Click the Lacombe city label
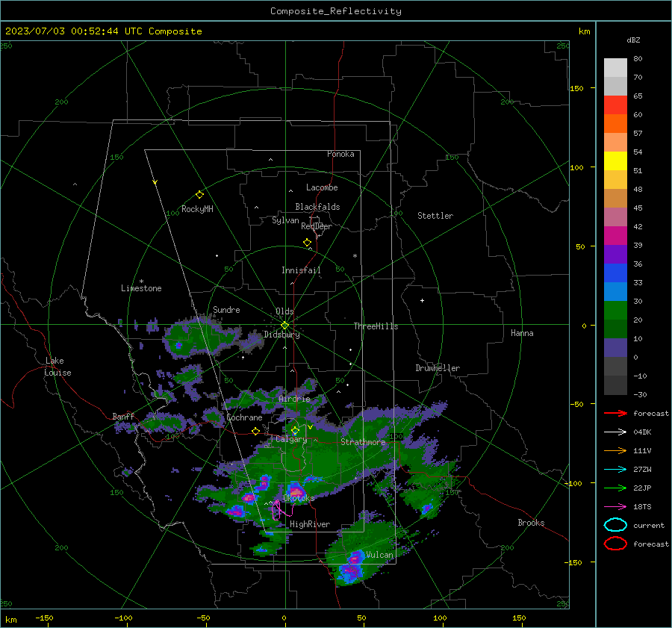The height and width of the screenshot is (628, 672). click(322, 187)
